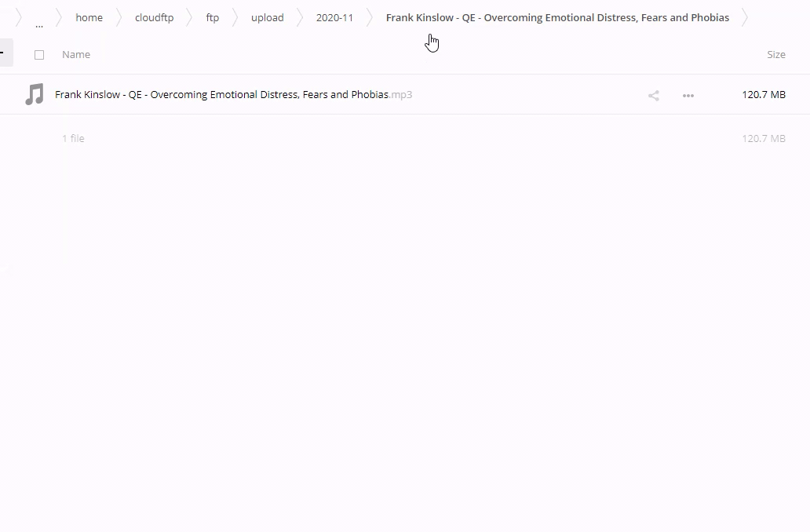Click the current folder name in the breadcrumb
The image size is (810, 532).
[556, 18]
